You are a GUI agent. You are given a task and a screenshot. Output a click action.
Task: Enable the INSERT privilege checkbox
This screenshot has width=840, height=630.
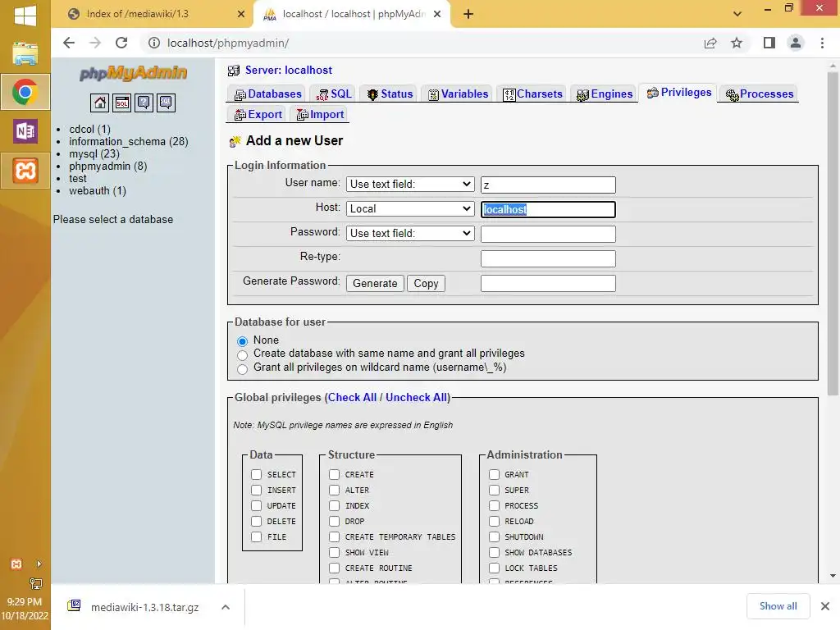[256, 491]
